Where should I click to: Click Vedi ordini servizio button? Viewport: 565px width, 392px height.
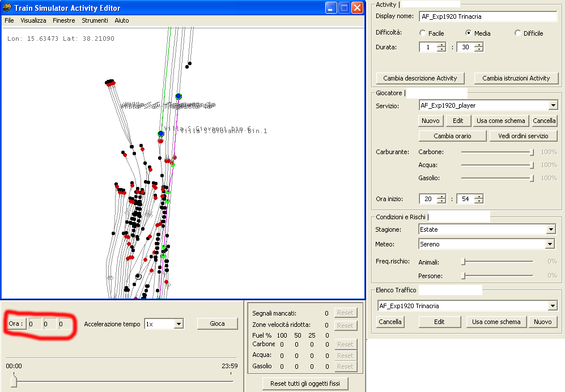[522, 136]
